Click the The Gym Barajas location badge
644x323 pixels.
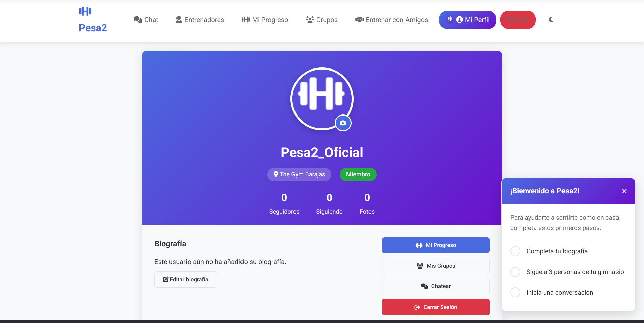[x=299, y=174]
